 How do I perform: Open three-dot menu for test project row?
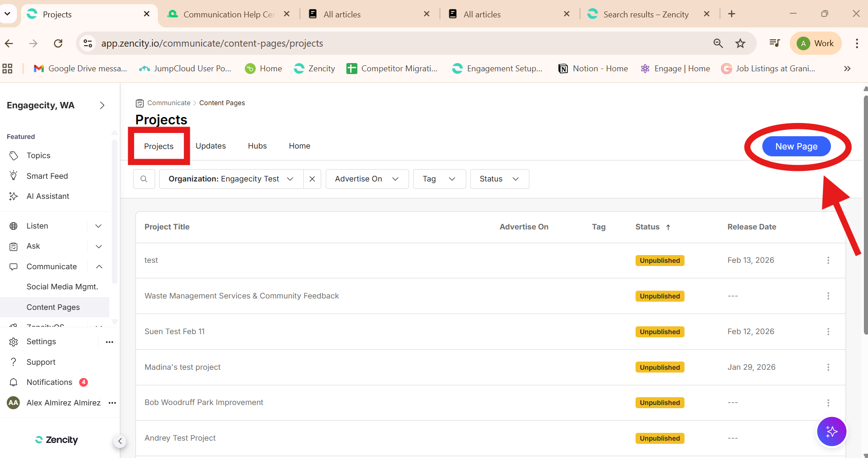pyautogui.click(x=828, y=260)
